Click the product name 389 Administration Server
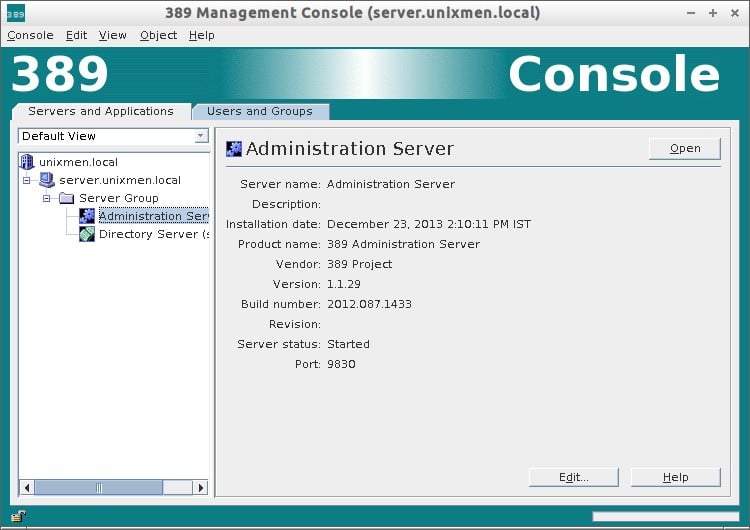This screenshot has height=530, width=750. pos(403,244)
